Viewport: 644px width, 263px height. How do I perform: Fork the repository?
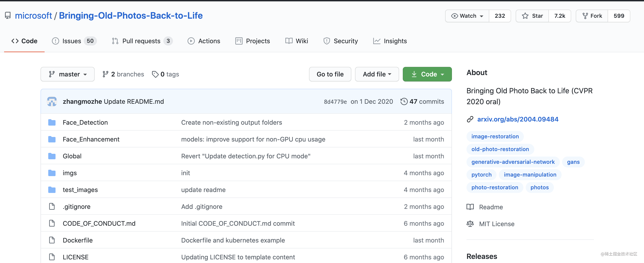coord(592,16)
